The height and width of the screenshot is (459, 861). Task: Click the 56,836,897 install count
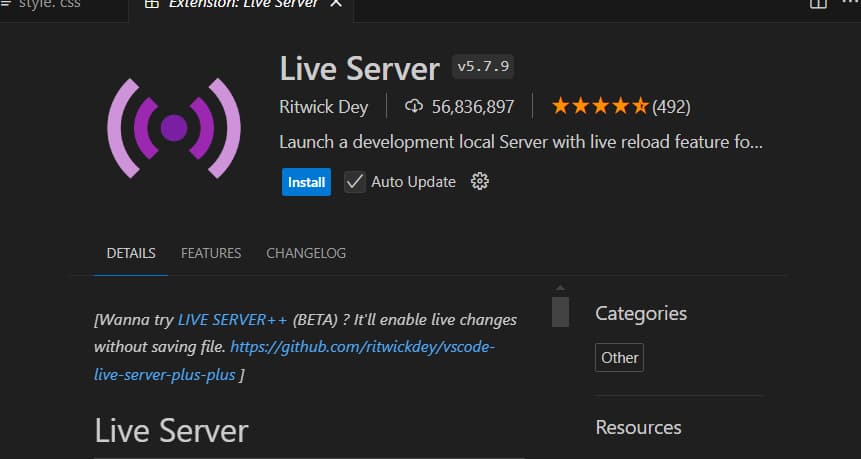coord(473,107)
